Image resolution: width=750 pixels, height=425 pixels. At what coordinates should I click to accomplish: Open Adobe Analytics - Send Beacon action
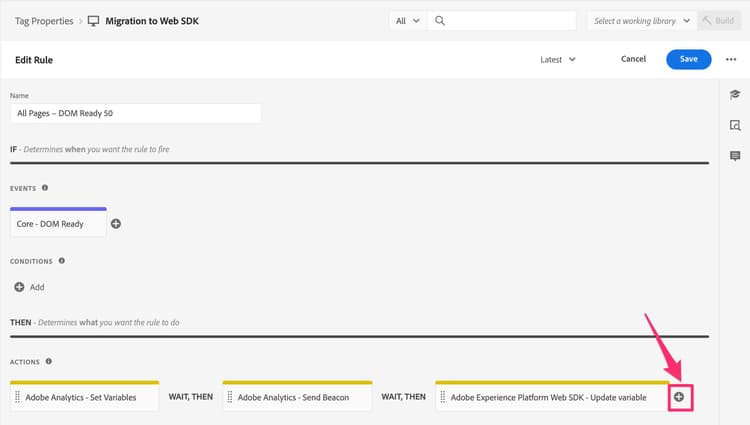[297, 396]
